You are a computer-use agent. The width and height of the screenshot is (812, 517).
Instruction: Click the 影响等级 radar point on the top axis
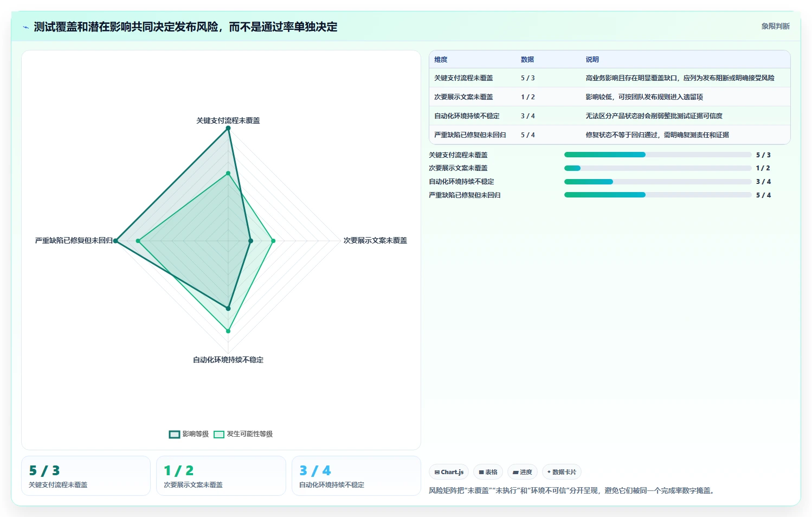228,128
